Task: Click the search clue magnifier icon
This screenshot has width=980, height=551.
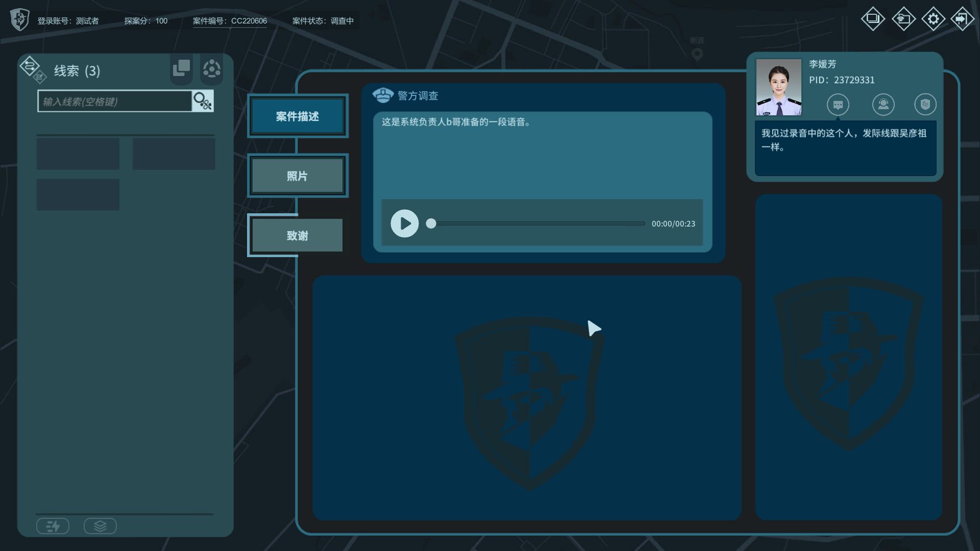Action: coord(203,101)
